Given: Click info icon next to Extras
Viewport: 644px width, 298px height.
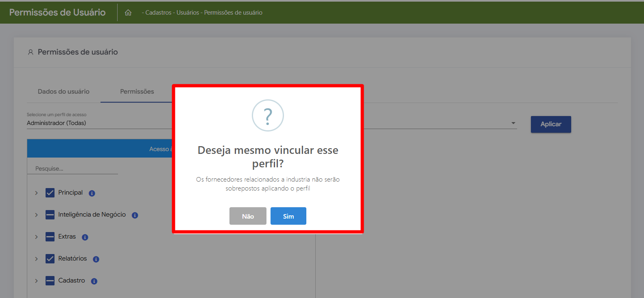Looking at the screenshot, I should (x=85, y=237).
